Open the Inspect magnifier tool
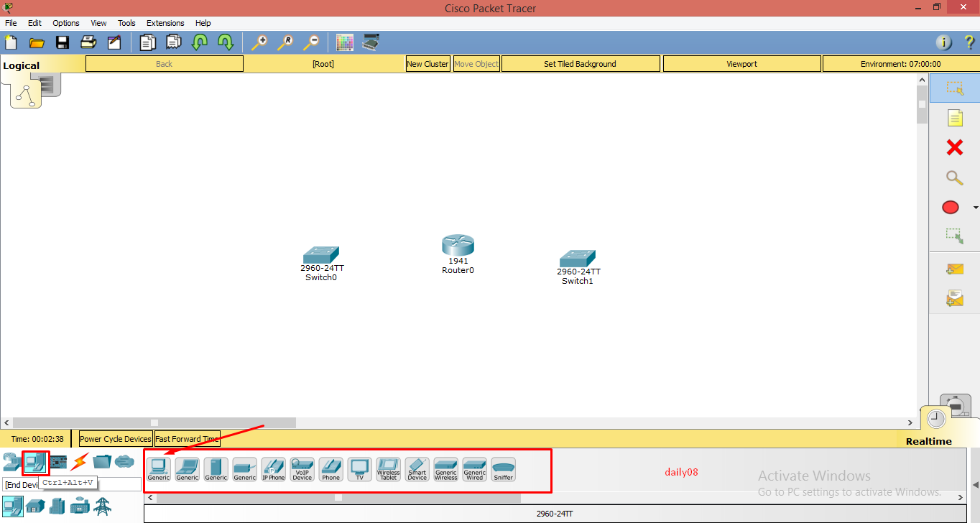Viewport: 980px width, 523px height. tap(954, 177)
